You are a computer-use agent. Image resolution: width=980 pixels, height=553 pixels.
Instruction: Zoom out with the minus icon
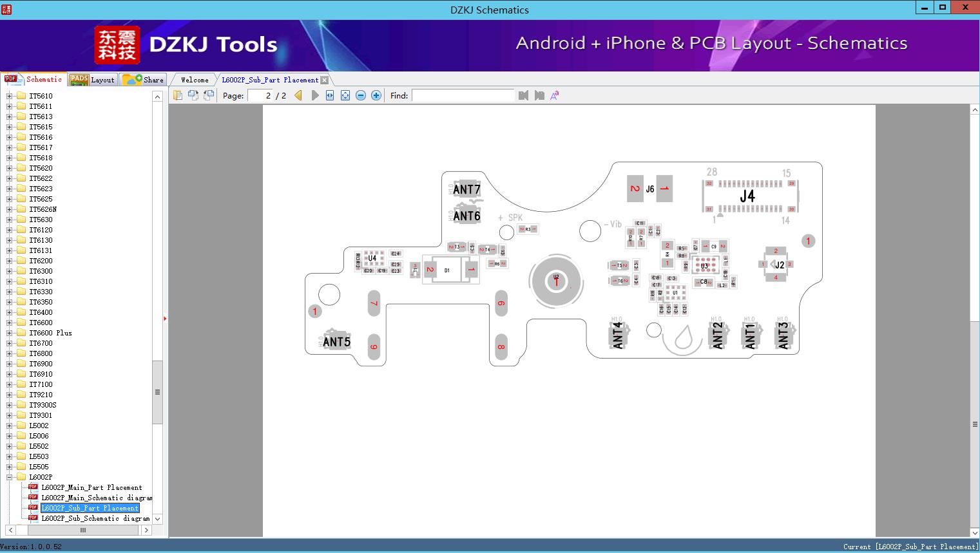point(361,95)
